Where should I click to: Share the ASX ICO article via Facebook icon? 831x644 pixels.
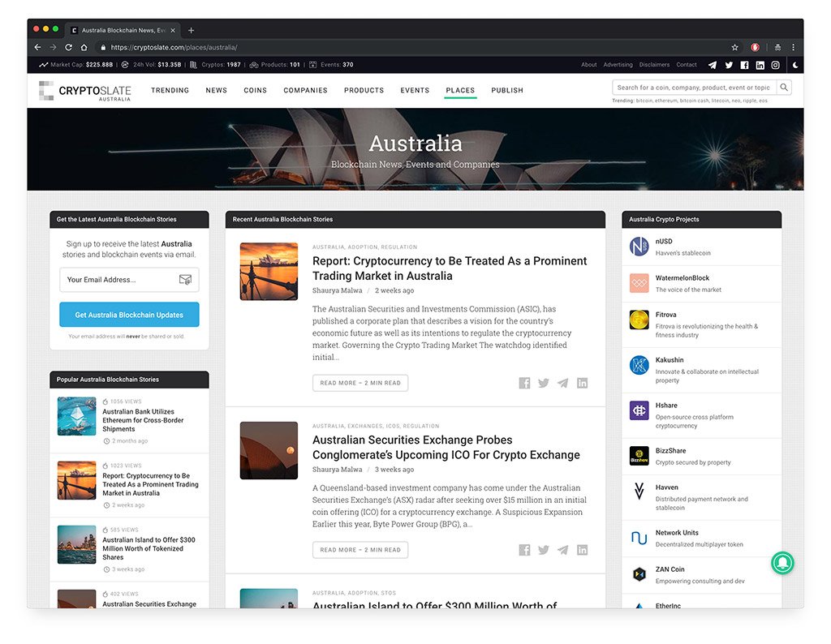[x=524, y=550]
